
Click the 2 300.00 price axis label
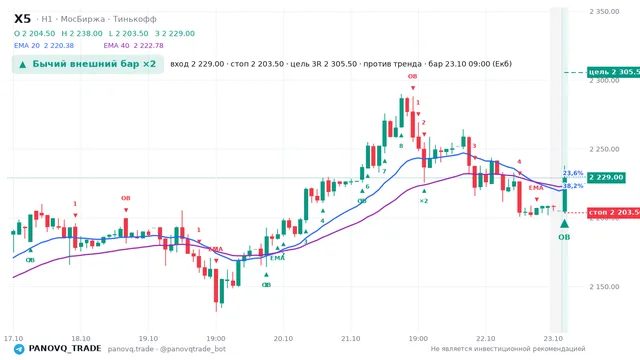pos(604,81)
